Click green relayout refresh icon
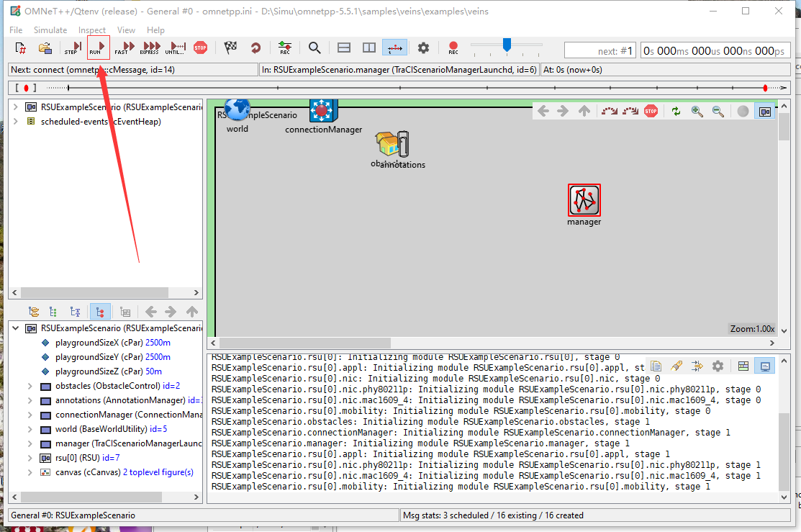The height and width of the screenshot is (532, 801). pyautogui.click(x=676, y=111)
